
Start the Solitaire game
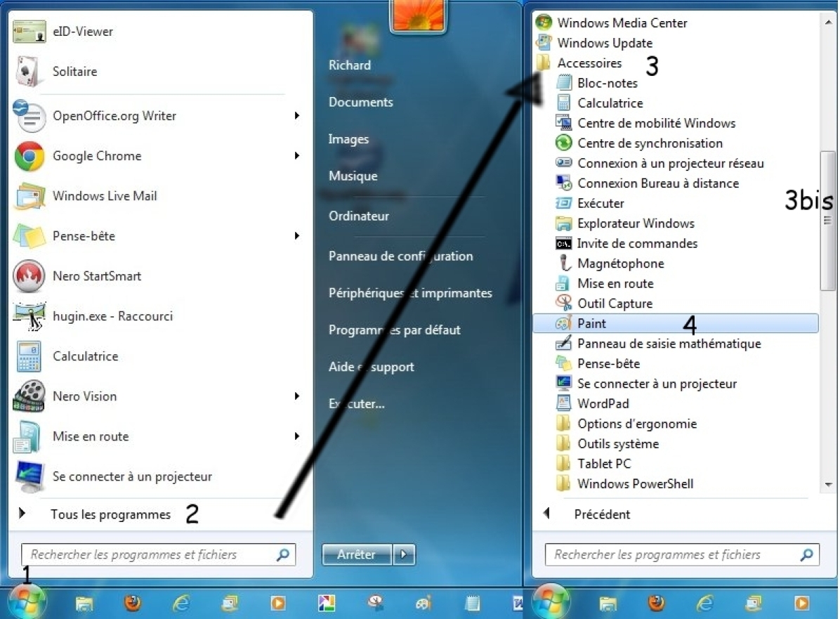pos(74,72)
